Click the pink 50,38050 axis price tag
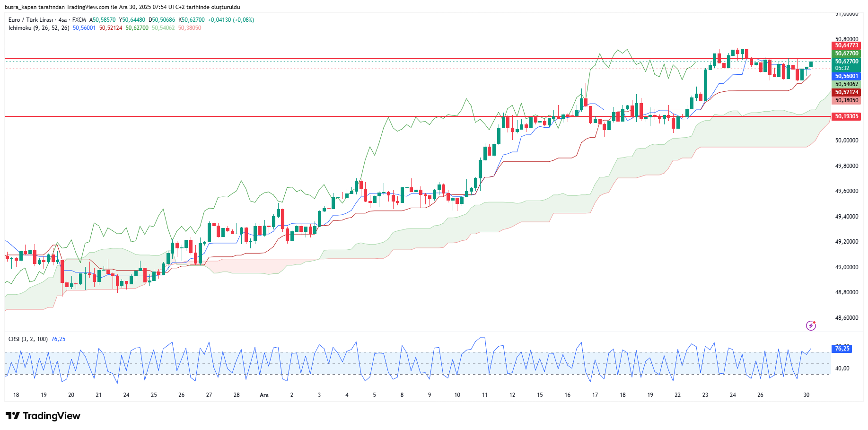 846,100
